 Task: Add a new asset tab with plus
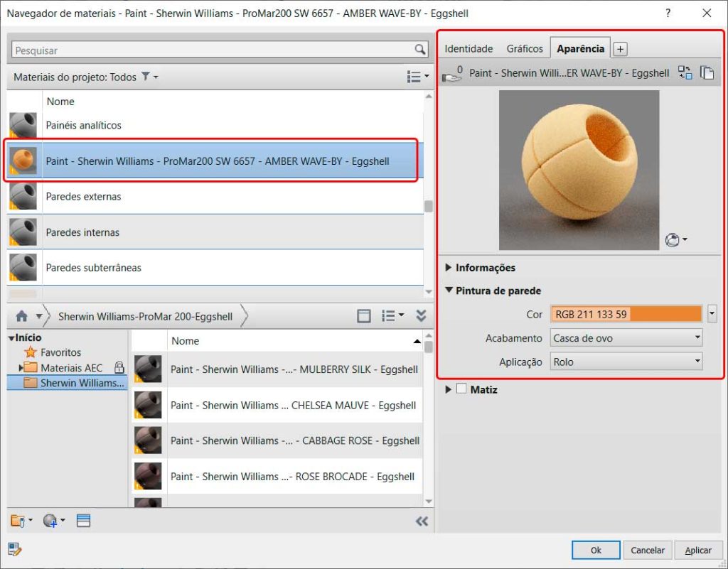click(x=620, y=49)
